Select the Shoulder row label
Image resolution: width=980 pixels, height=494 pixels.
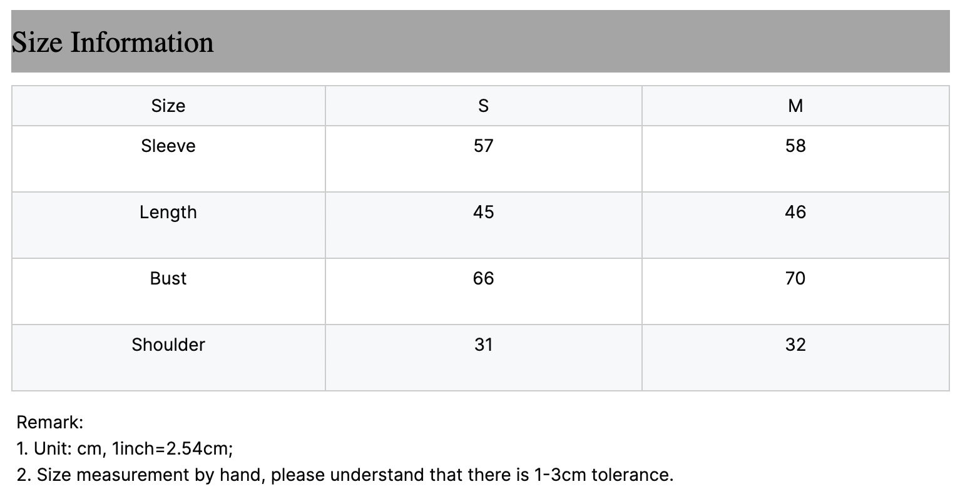coord(168,345)
